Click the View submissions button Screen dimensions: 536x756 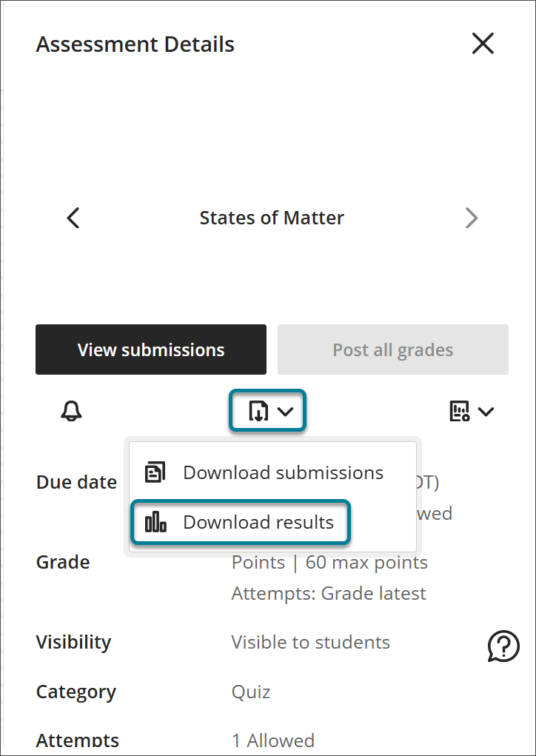click(x=151, y=349)
